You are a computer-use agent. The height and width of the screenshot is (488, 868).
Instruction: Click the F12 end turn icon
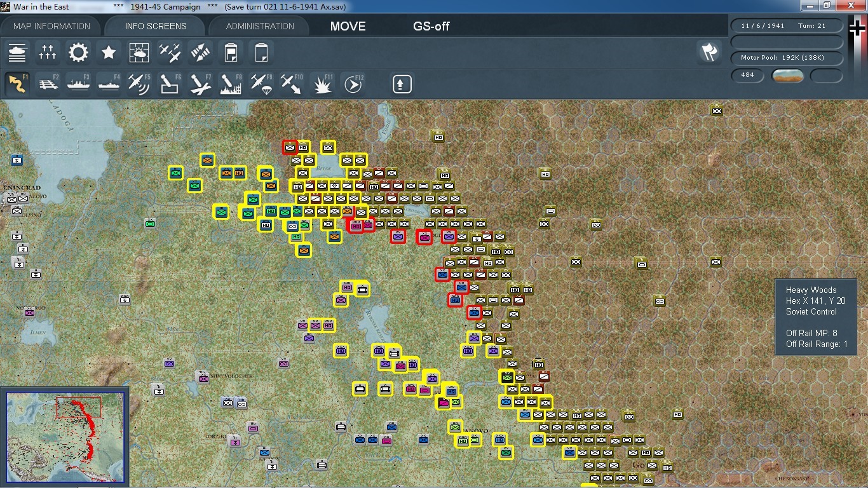pos(353,84)
